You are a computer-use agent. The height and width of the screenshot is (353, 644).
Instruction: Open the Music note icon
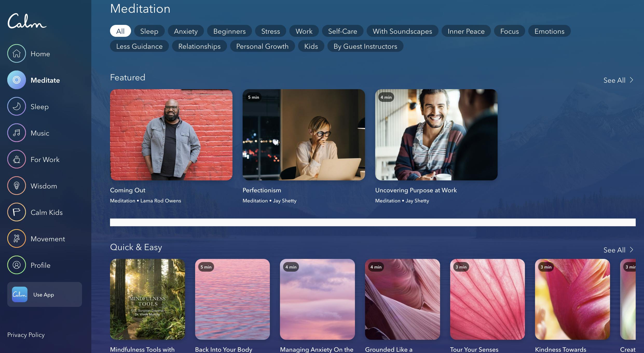click(17, 133)
